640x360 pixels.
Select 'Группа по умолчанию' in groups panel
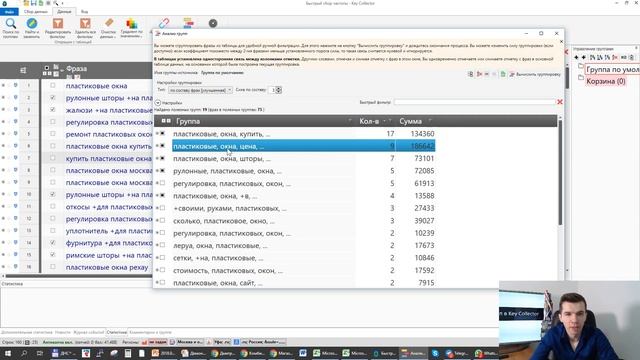coord(613,69)
